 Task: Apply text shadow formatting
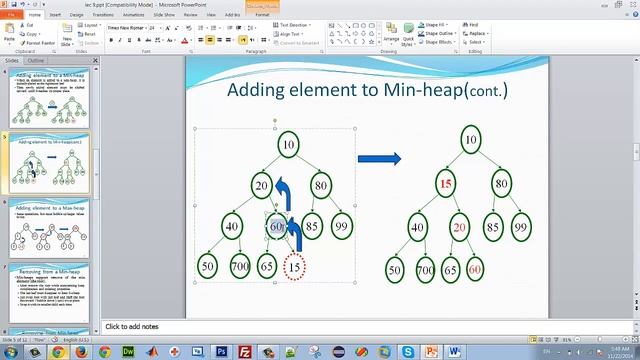pyautogui.click(x=139, y=40)
